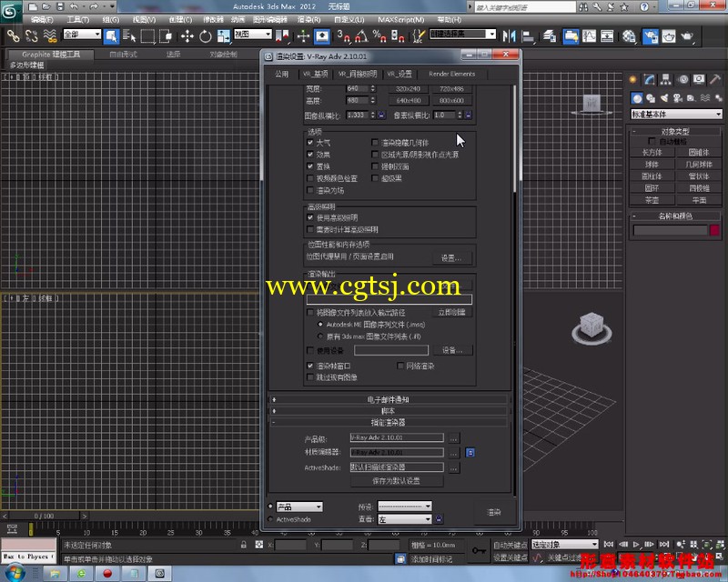Image resolution: width=728 pixels, height=582 pixels.
Task: Toggle Window/Crossing selection icon
Action: (x=166, y=35)
